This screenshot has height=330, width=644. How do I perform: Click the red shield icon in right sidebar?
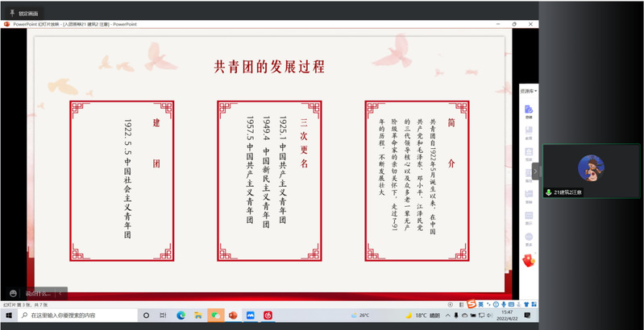point(529,259)
